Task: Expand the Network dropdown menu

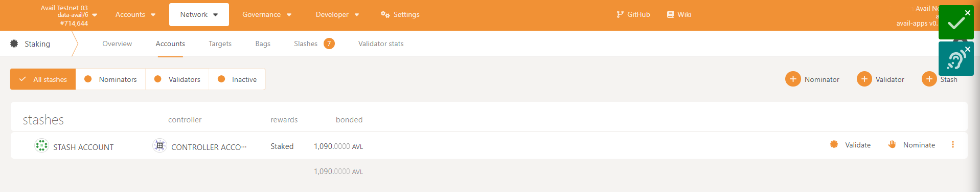Action: (x=199, y=14)
